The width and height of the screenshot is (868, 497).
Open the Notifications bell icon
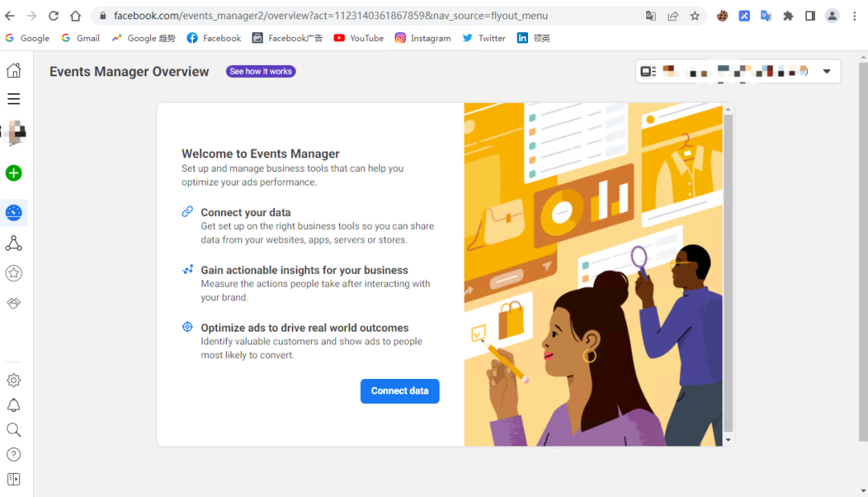coord(14,405)
